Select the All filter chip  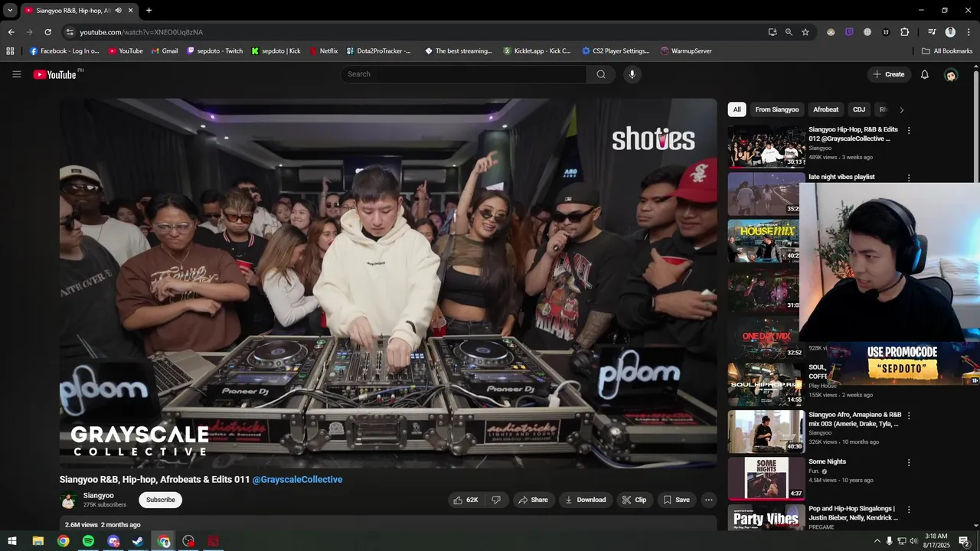coord(737,109)
